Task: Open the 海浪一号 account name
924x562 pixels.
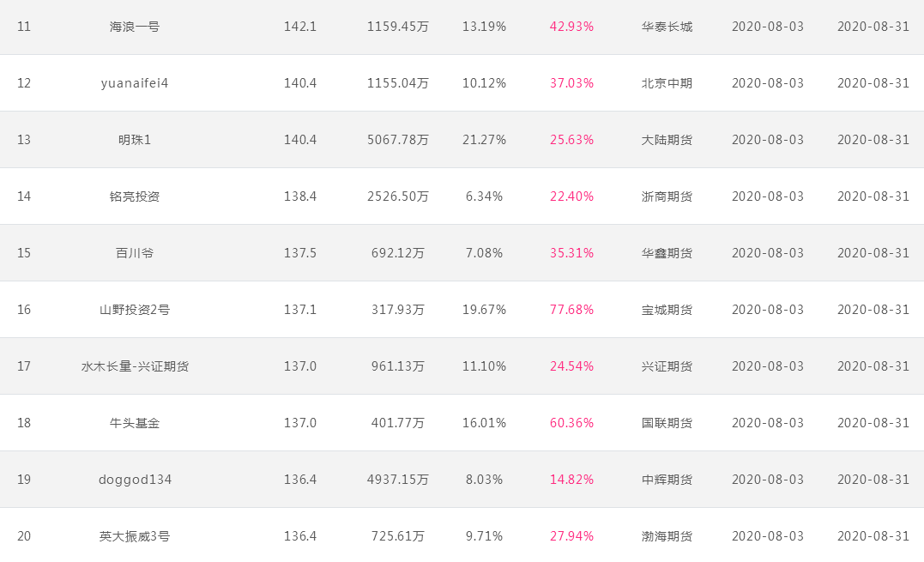Action: coord(135,27)
